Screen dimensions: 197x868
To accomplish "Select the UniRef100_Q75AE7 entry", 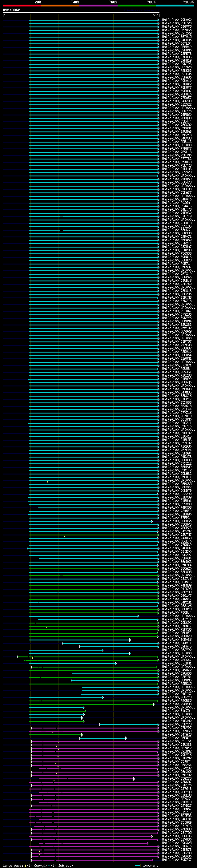I will pos(176,98).
